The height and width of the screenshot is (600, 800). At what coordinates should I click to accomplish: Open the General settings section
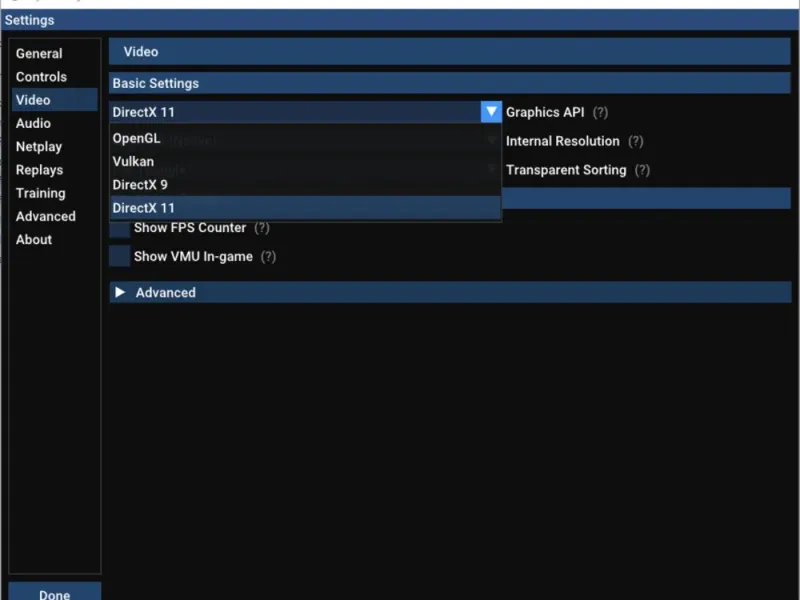[x=54, y=54]
